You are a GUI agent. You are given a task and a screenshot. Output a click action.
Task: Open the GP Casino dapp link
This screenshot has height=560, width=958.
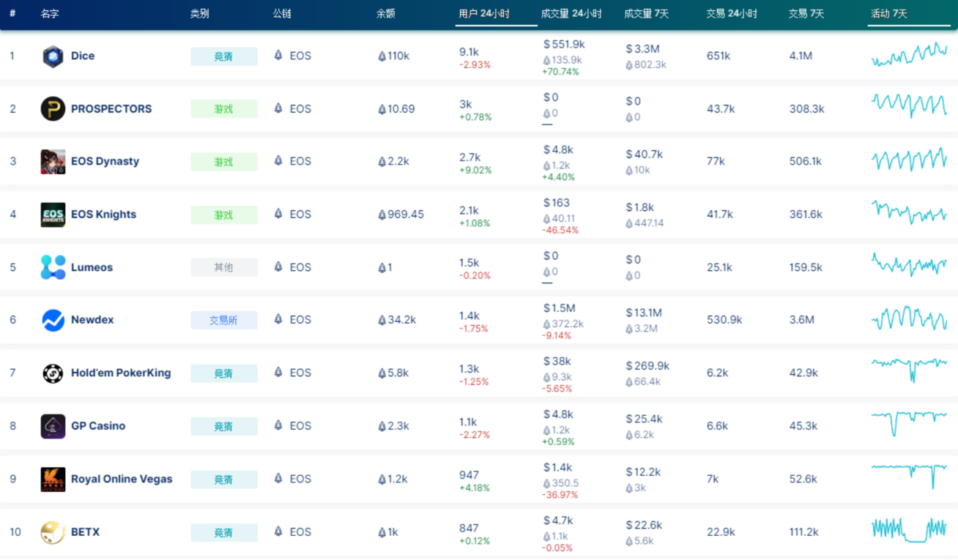[x=98, y=425]
